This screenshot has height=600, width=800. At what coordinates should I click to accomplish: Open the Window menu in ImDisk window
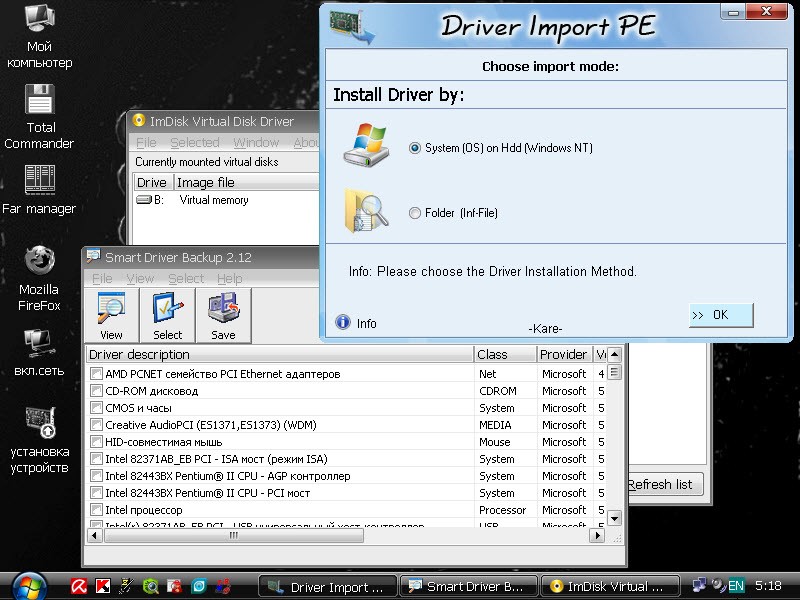(x=256, y=142)
